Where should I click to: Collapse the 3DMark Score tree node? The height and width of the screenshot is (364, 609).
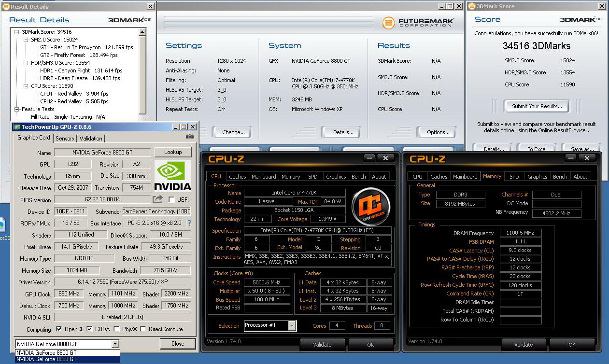[17, 32]
